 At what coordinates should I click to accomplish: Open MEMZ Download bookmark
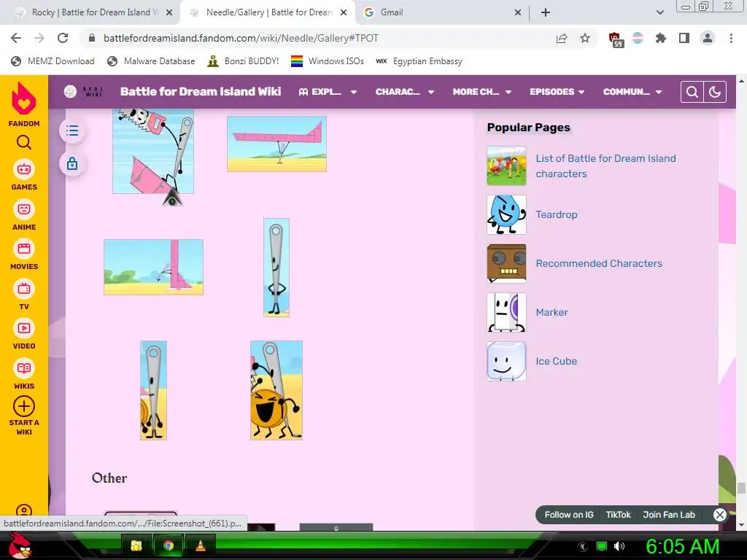[x=53, y=61]
